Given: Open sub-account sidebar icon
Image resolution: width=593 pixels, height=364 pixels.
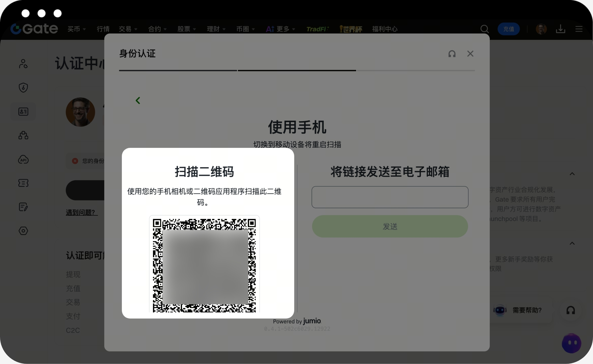Looking at the screenshot, I should [23, 135].
